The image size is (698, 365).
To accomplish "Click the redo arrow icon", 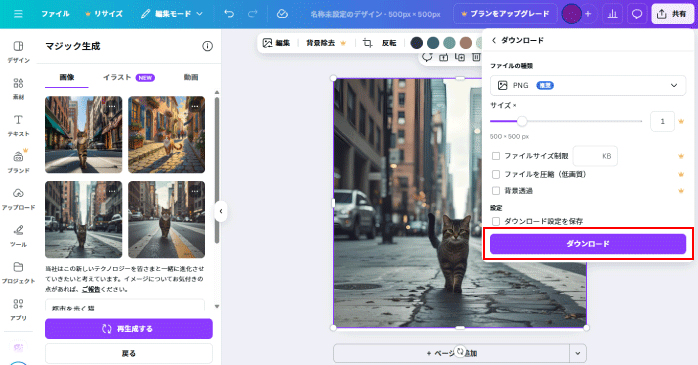I will point(252,14).
